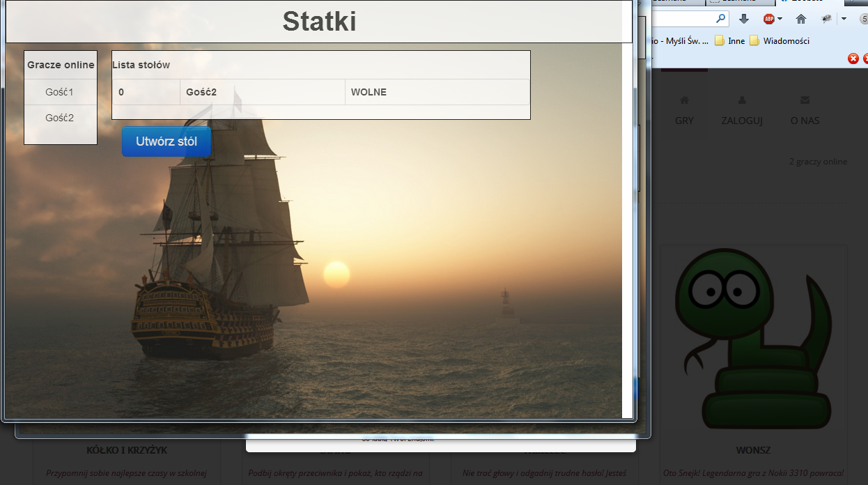Viewport: 868px width, 485px height.
Task: Click the Utwórz stół button
Action: click(166, 141)
